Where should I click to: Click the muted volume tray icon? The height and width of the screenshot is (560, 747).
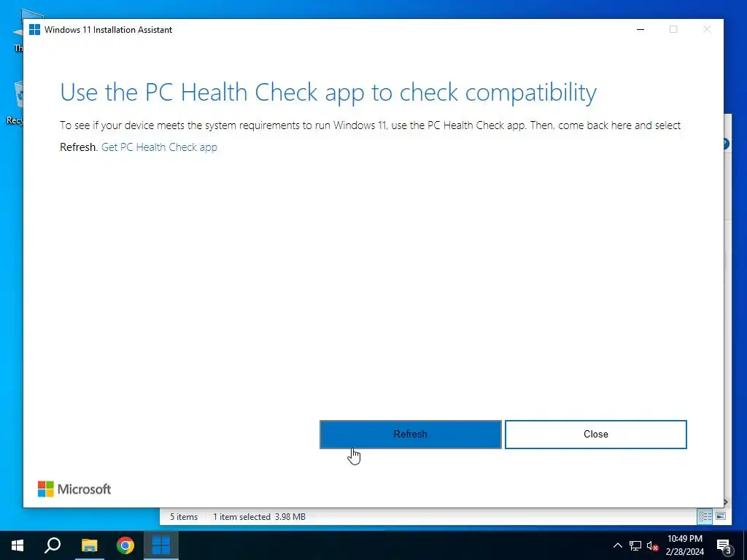tap(652, 545)
